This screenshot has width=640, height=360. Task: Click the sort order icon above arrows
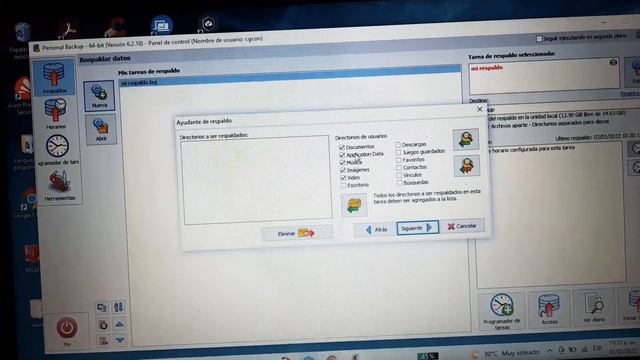(x=118, y=307)
